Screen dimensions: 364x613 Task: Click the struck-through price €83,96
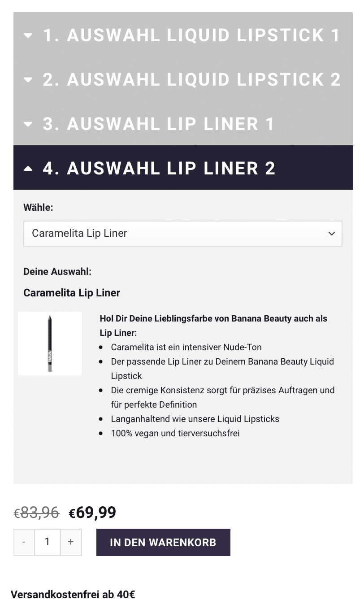point(36,513)
